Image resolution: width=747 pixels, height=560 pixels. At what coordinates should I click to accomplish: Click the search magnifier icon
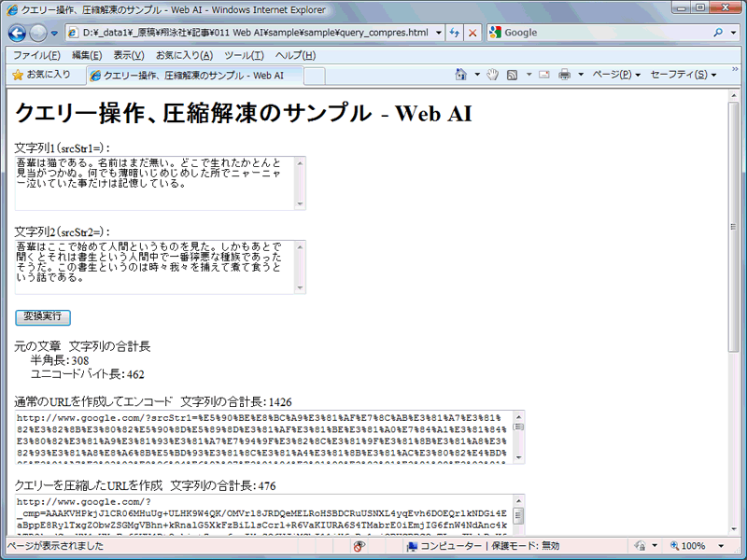[x=718, y=33]
